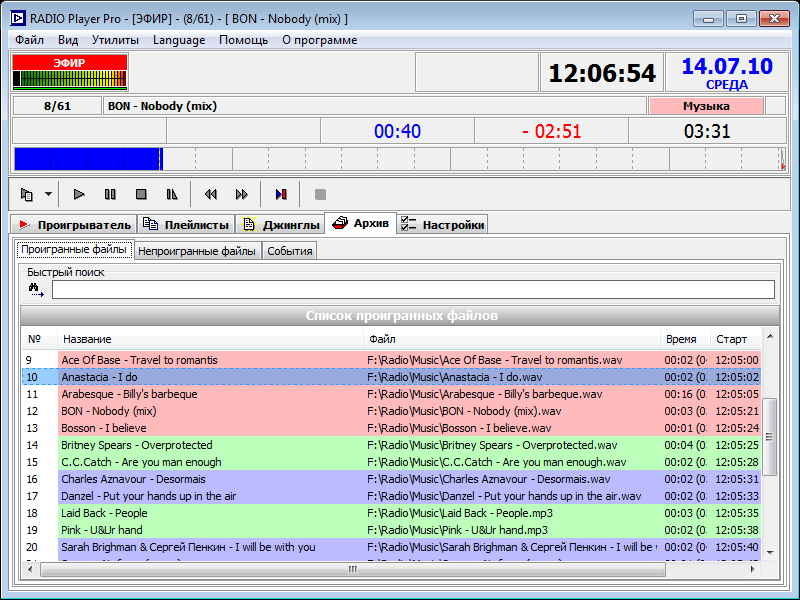
Task: Click the horizontal scrollbar's right arrow
Action: (x=753, y=569)
